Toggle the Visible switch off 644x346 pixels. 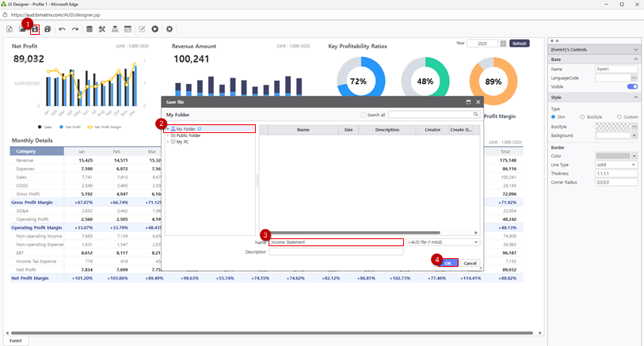632,86
